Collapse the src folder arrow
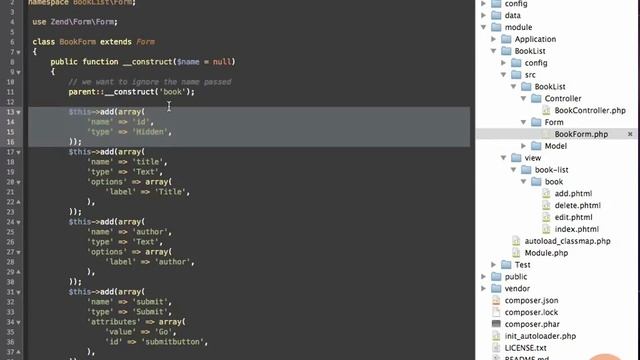 [x=504, y=75]
